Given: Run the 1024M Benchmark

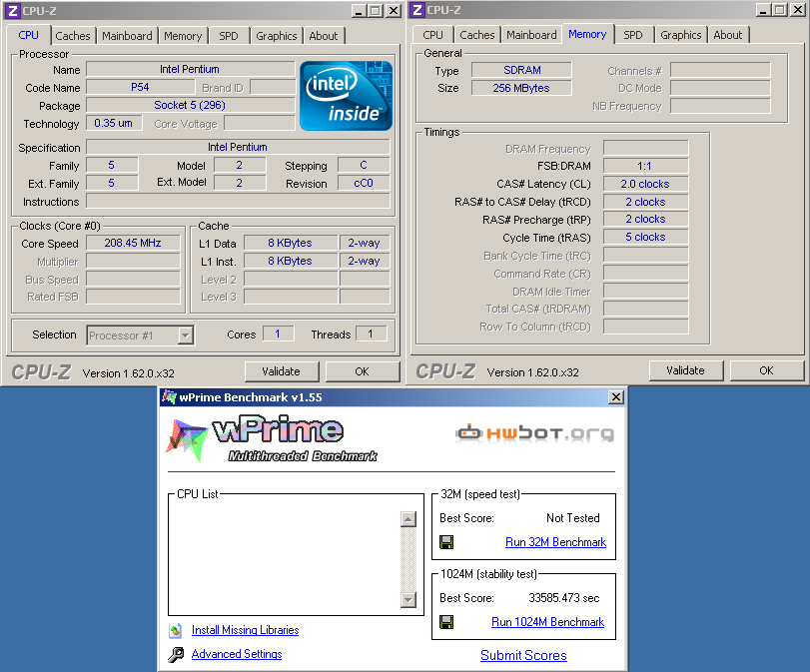Looking at the screenshot, I should [x=547, y=622].
